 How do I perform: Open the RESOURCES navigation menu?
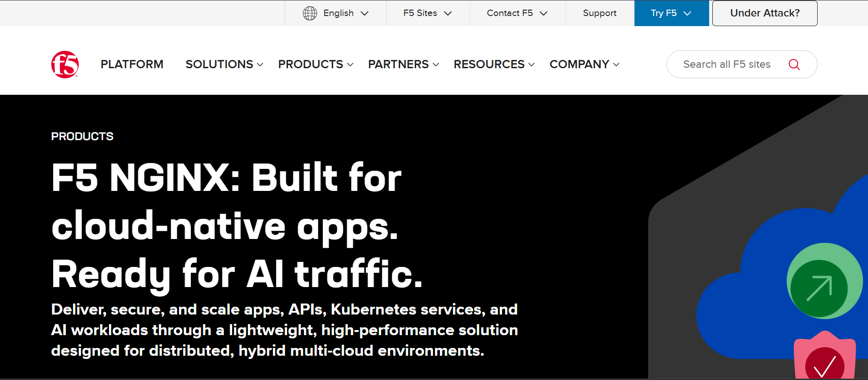click(489, 65)
